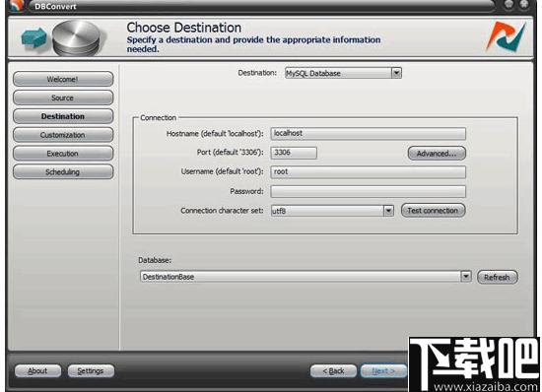The width and height of the screenshot is (542, 392).
Task: Click the first round title bar button
Action: 508,4
